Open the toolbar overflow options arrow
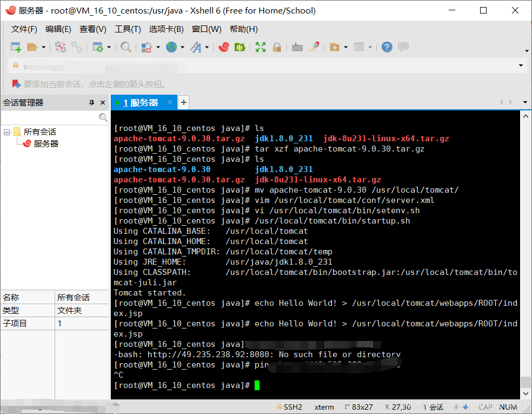The width and height of the screenshot is (532, 414). click(x=527, y=51)
